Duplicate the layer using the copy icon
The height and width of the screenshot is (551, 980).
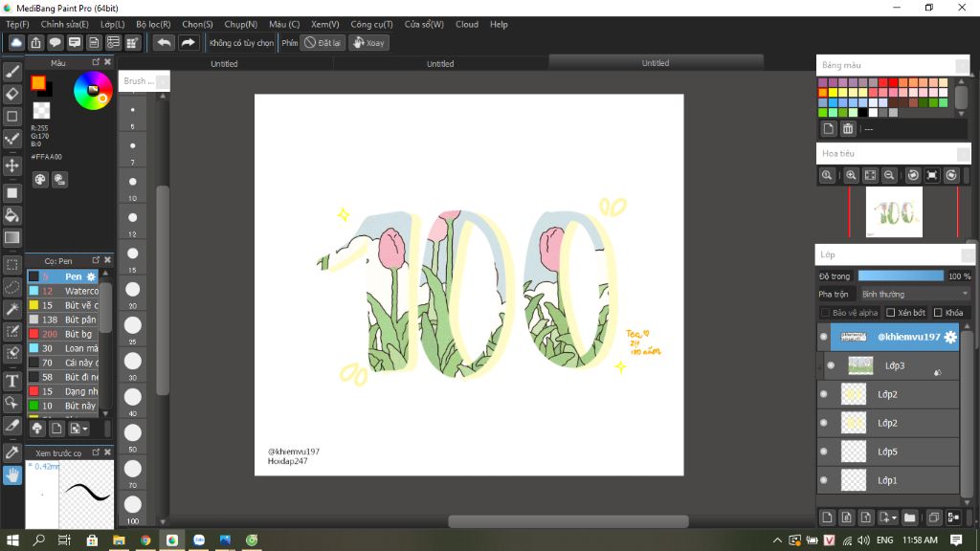point(933,518)
